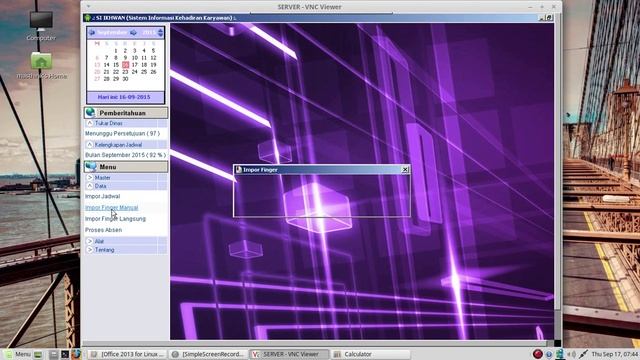Click the show desktop panel icon

38,354
